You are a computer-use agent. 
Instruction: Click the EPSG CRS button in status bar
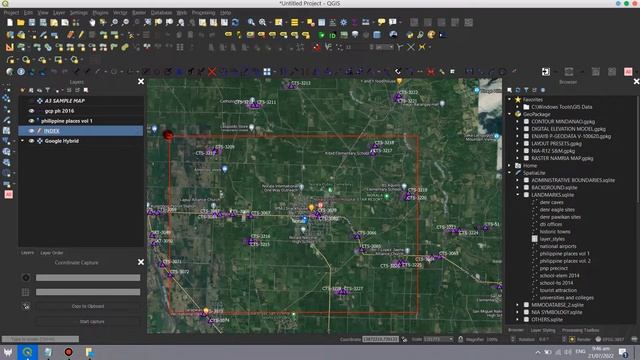click(609, 339)
